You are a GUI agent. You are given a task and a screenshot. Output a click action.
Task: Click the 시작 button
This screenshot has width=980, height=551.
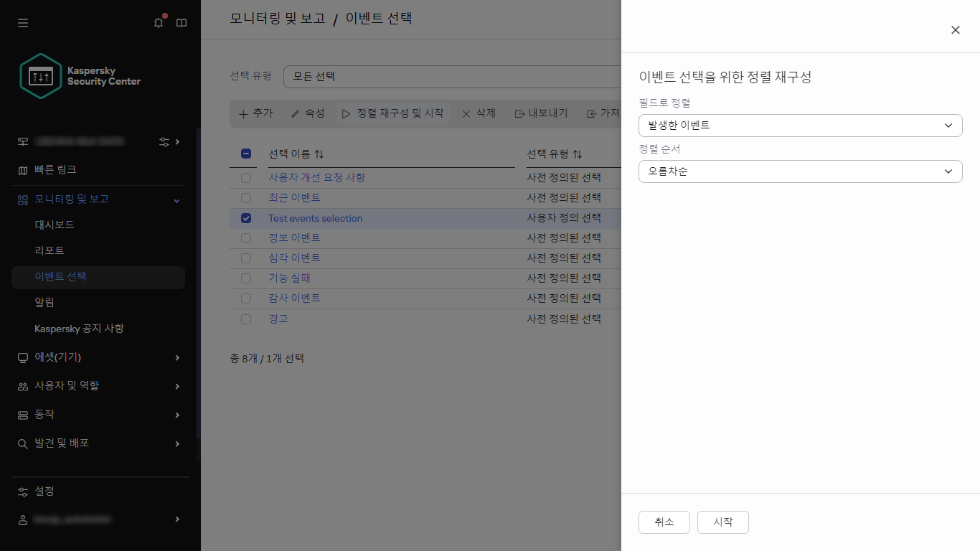722,522
